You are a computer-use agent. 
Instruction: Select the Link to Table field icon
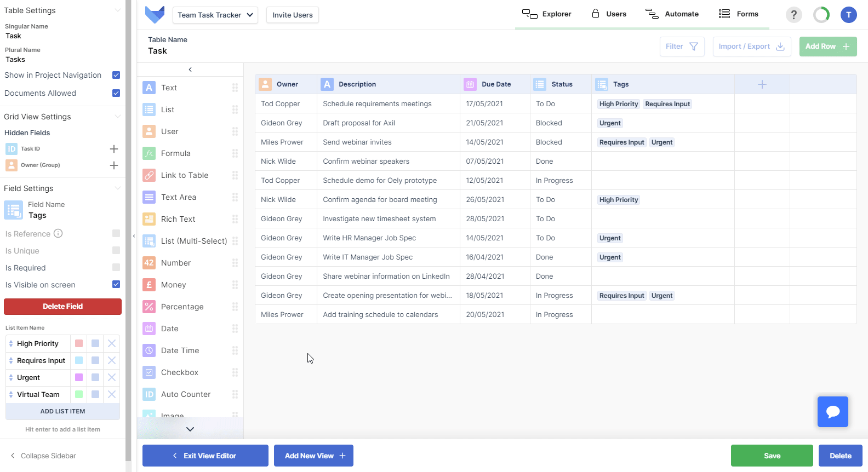click(x=149, y=175)
